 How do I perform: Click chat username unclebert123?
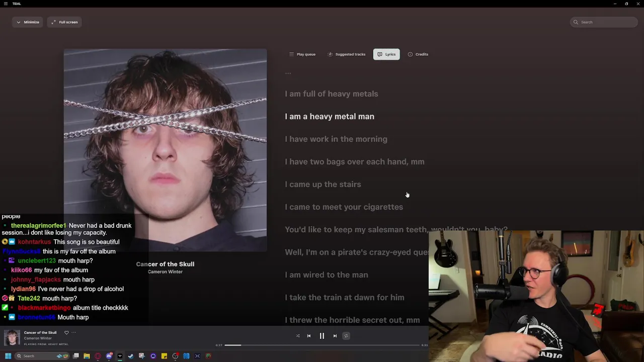(37, 260)
